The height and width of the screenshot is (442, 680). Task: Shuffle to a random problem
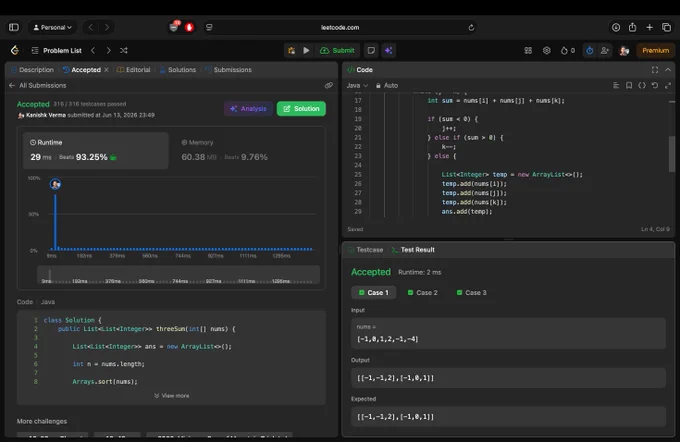(x=124, y=51)
